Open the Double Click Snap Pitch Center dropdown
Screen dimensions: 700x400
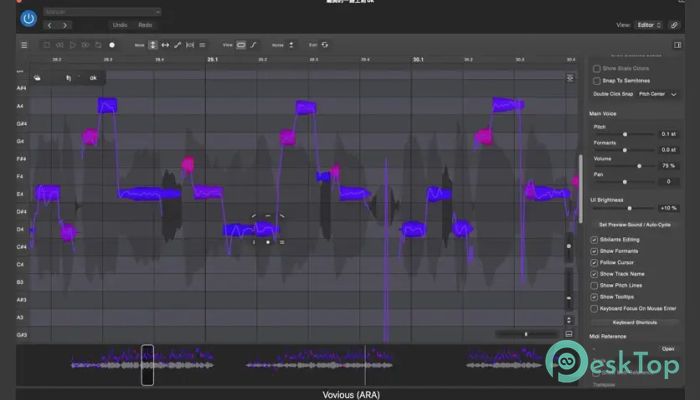tap(658, 94)
